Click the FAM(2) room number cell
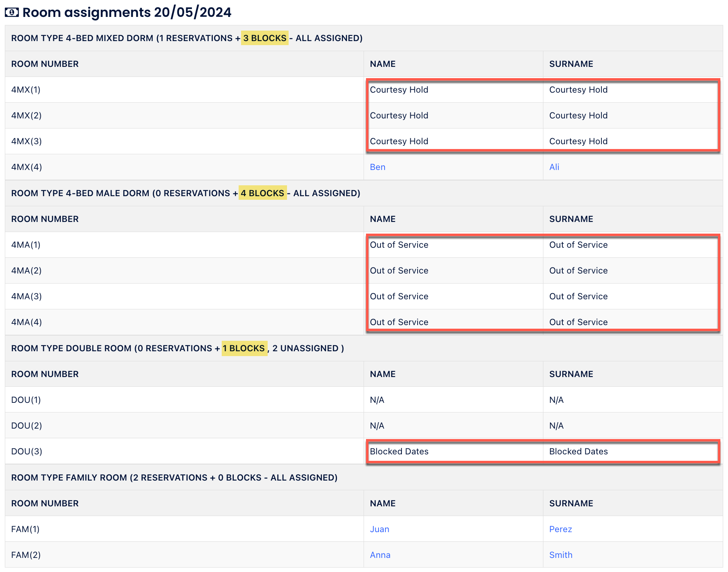 [x=25, y=555]
